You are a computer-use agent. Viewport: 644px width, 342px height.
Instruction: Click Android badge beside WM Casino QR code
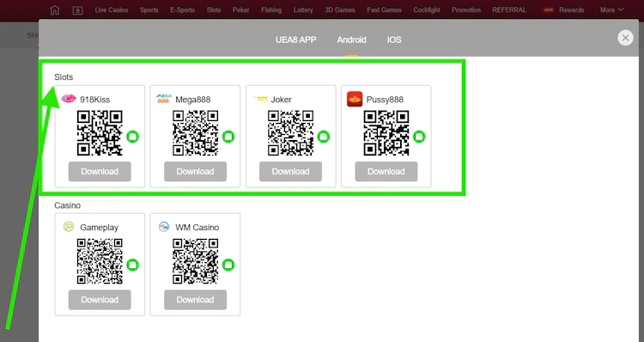pyautogui.click(x=228, y=265)
